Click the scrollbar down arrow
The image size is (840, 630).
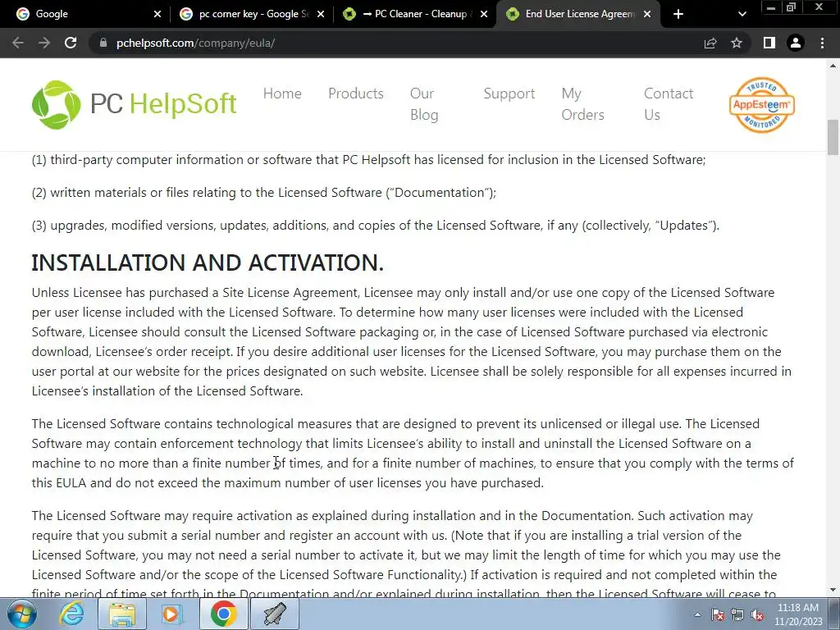pyautogui.click(x=833, y=590)
